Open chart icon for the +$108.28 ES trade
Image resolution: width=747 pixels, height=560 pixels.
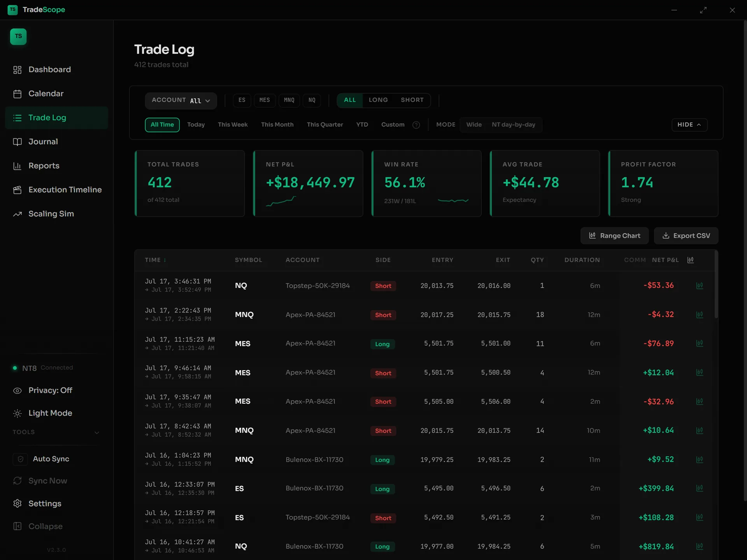700,517
